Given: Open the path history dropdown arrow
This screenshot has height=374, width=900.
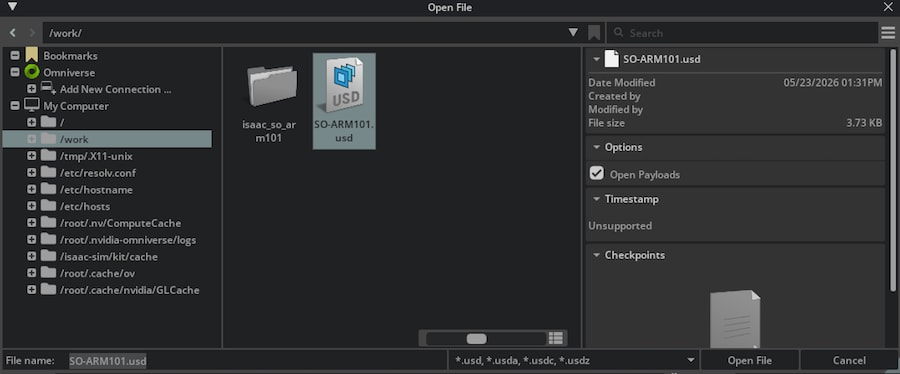Looking at the screenshot, I should [x=573, y=33].
